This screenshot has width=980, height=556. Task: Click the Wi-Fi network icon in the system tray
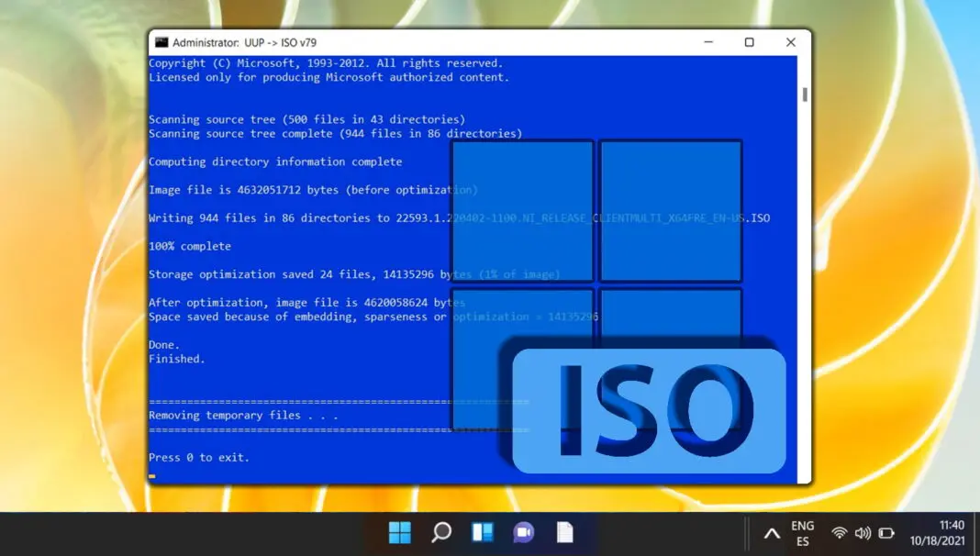coord(840,533)
